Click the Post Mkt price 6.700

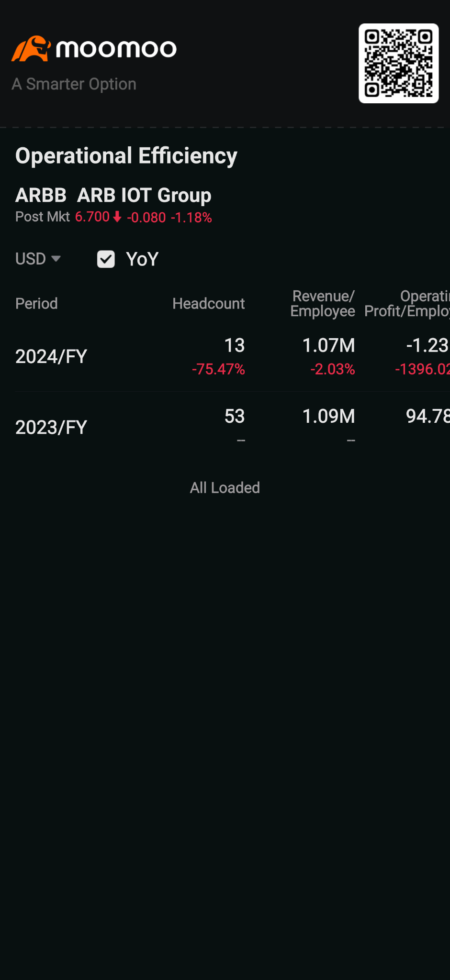point(92,217)
